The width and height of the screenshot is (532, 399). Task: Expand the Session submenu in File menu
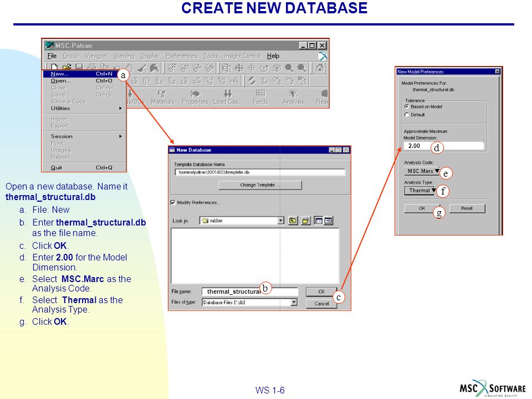[x=84, y=136]
